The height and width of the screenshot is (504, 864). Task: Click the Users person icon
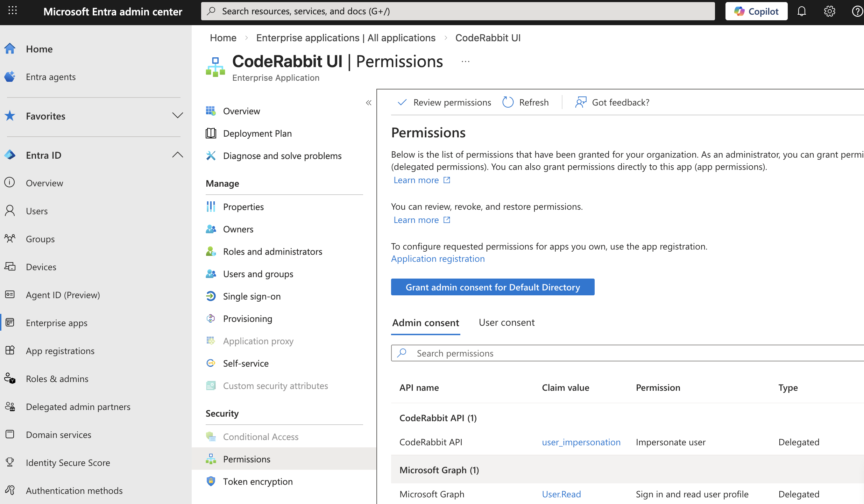[10, 211]
